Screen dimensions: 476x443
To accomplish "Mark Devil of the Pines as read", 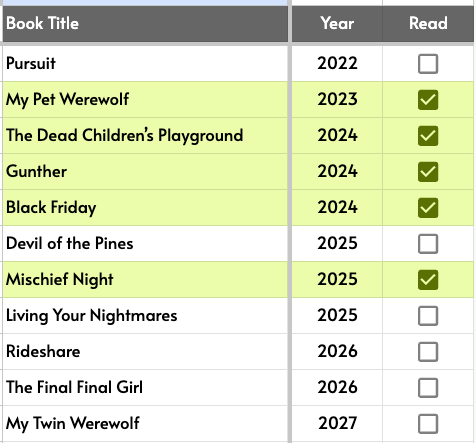I will (x=428, y=244).
